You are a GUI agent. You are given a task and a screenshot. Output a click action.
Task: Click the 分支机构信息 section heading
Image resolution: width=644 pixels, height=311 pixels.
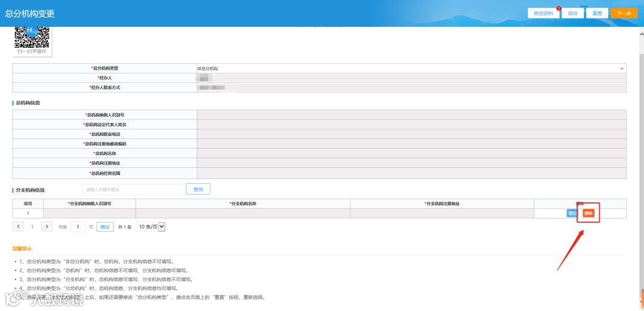[30, 190]
